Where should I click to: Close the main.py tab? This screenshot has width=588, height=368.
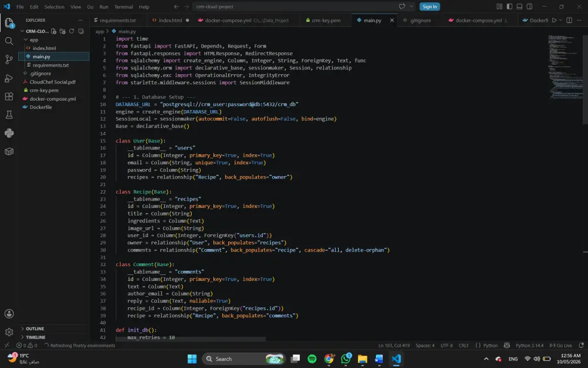(x=392, y=20)
